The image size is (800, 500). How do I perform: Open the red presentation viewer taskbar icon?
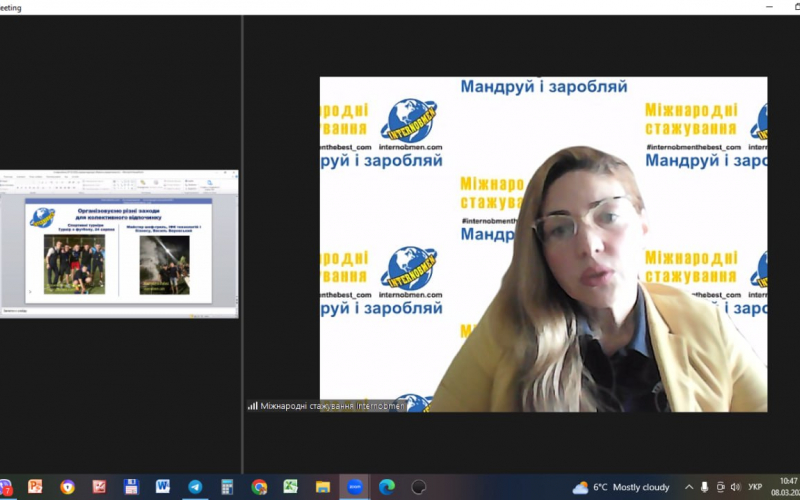tap(99, 487)
